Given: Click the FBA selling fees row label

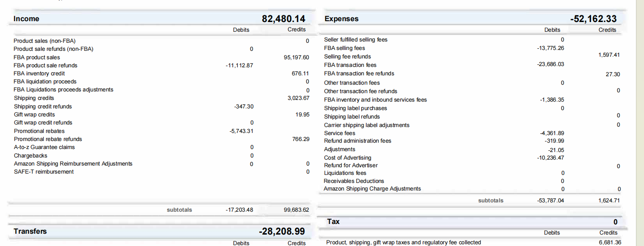Looking at the screenshot, I should point(344,48).
